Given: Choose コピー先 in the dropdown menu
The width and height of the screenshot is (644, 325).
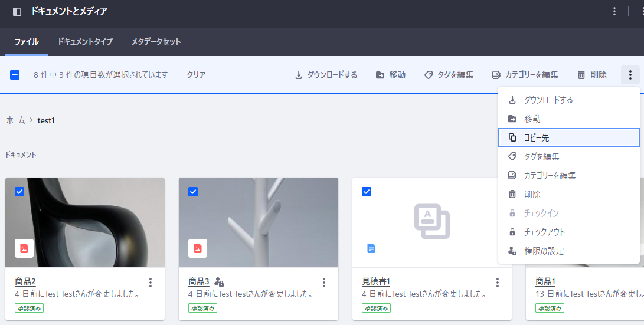Looking at the screenshot, I should (569, 137).
